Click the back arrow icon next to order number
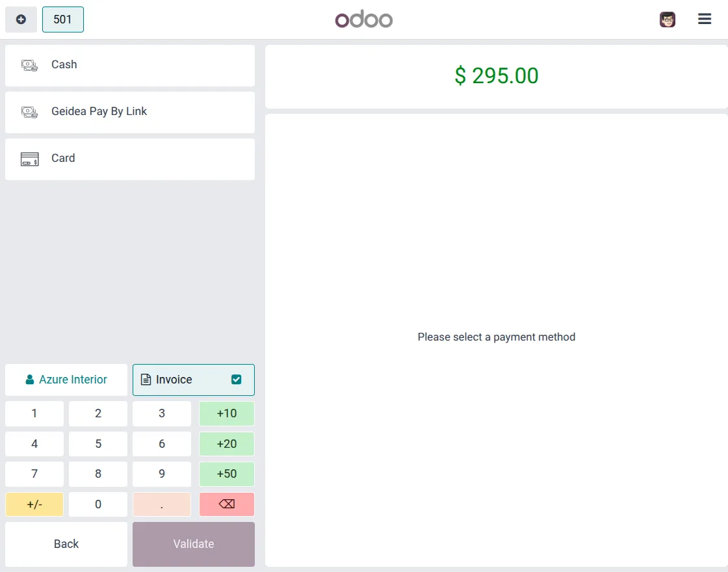 coord(21,19)
